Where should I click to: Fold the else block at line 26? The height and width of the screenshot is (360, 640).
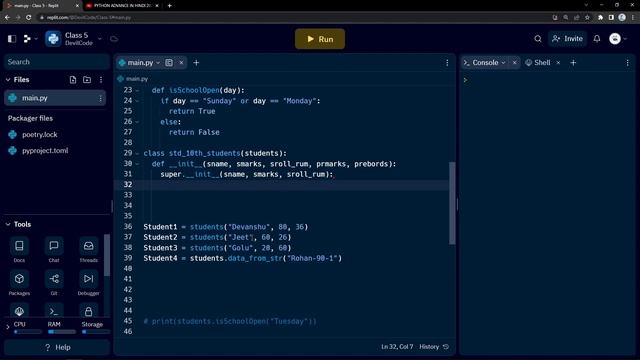click(x=137, y=122)
